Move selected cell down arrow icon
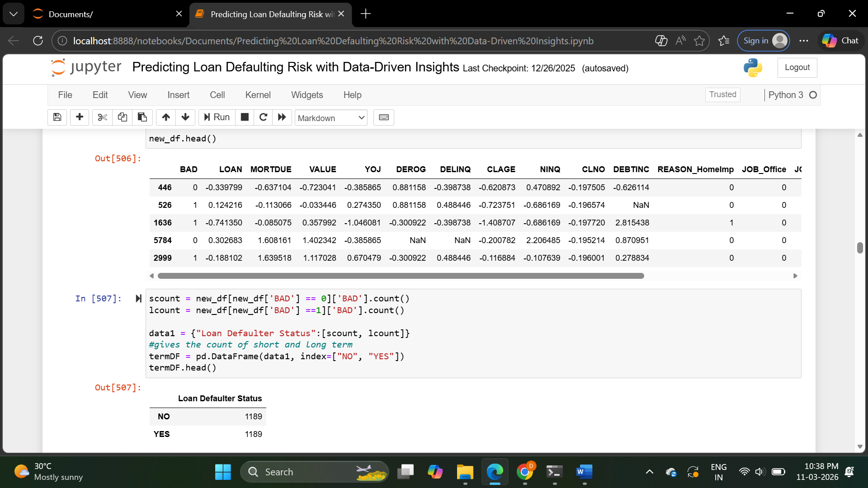 (185, 117)
